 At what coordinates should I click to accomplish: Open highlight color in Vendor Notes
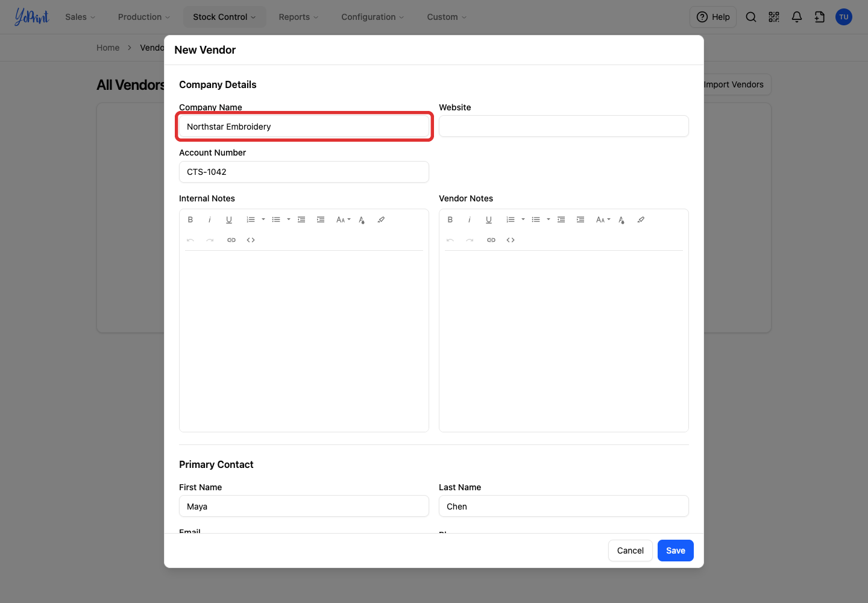(641, 219)
